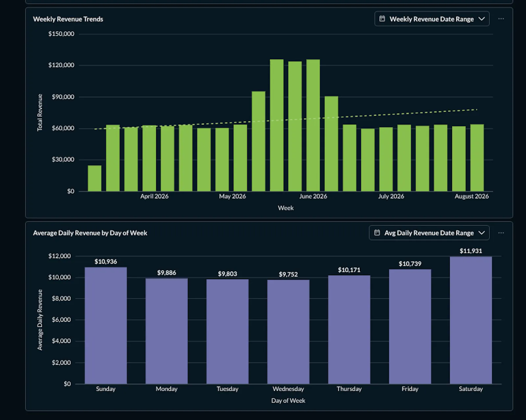Click the $12,000 y-axis label
This screenshot has width=526, height=420.
click(60, 256)
